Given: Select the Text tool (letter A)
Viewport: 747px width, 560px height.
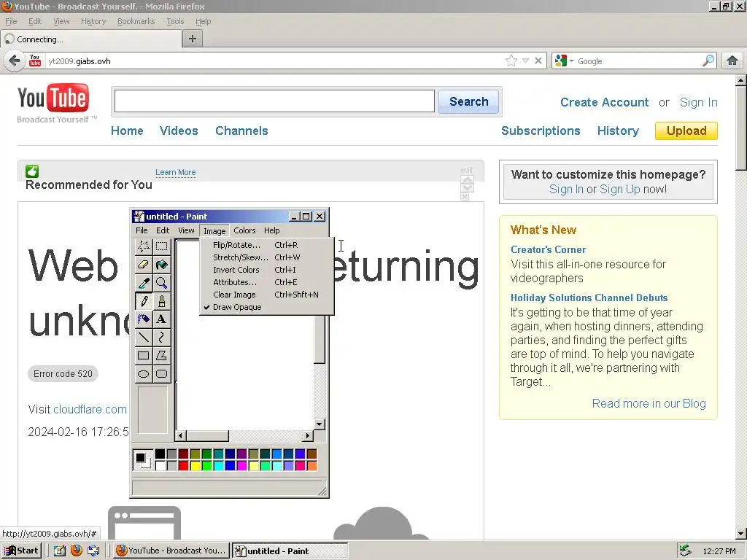Looking at the screenshot, I should click(x=161, y=319).
